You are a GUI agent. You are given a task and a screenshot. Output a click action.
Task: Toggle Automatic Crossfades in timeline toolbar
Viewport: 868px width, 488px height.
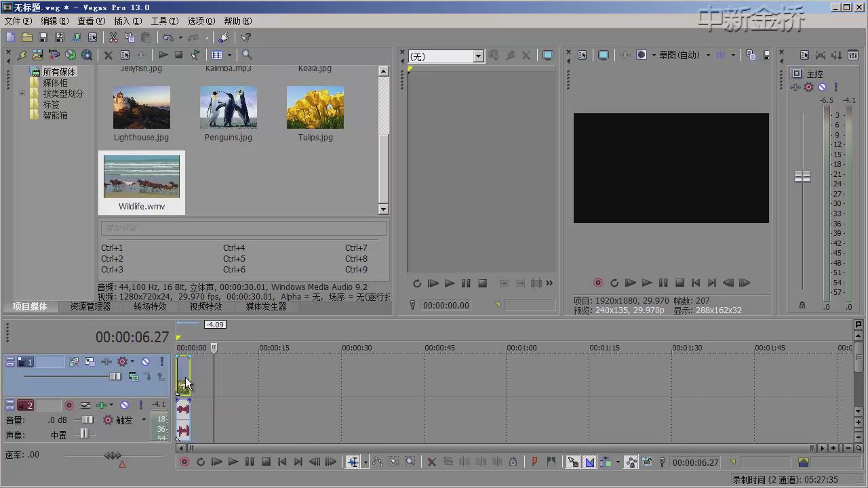pyautogui.click(x=589, y=462)
